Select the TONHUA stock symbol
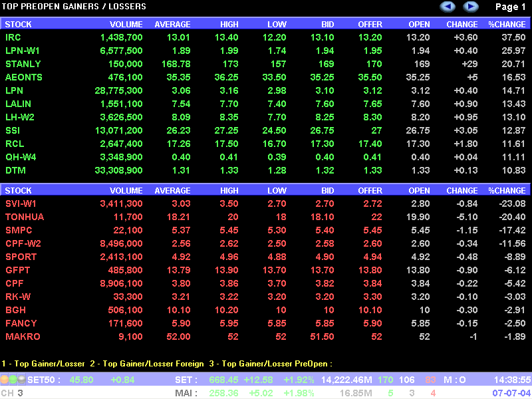The image size is (532, 399). pyautogui.click(x=25, y=217)
